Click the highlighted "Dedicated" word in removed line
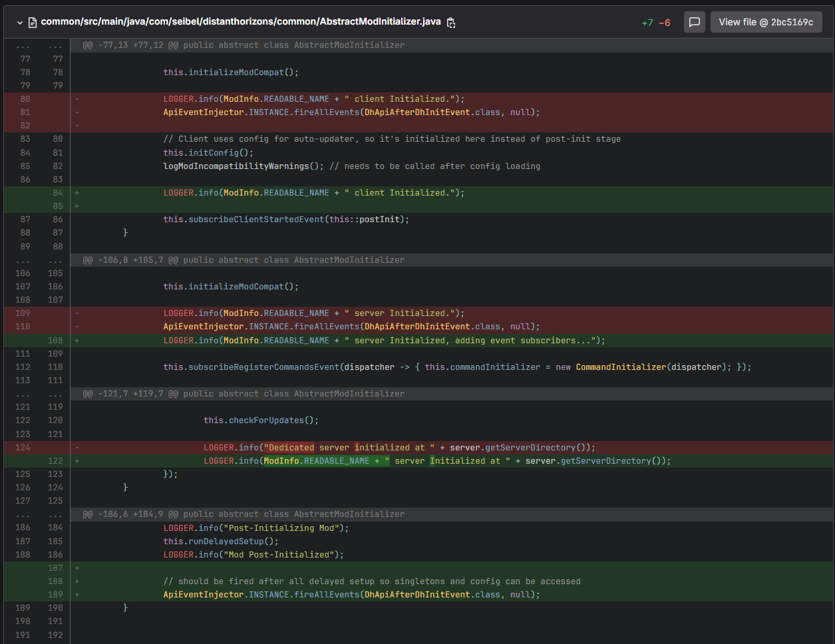Image resolution: width=835 pixels, height=644 pixels. (289, 448)
